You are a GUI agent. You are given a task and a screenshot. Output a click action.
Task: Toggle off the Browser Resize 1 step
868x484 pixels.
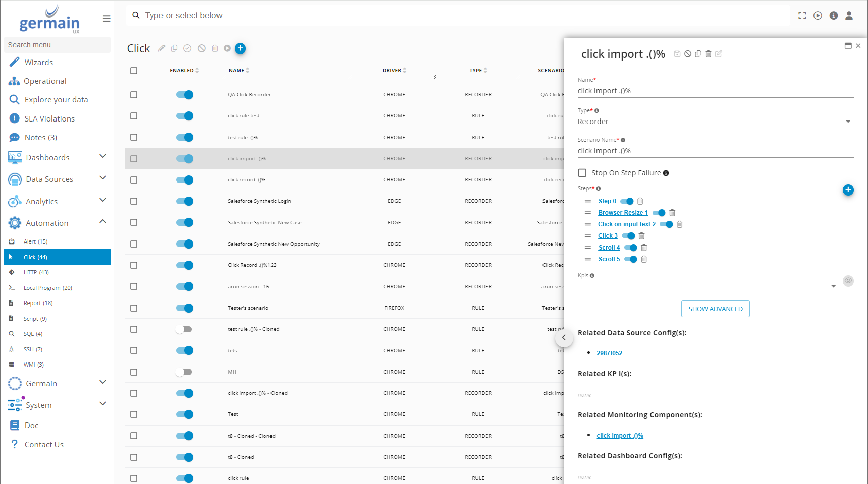659,213
